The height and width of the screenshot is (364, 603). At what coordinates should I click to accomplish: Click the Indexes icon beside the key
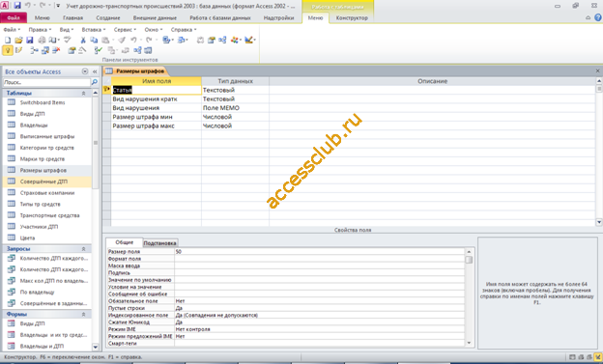(x=18, y=50)
